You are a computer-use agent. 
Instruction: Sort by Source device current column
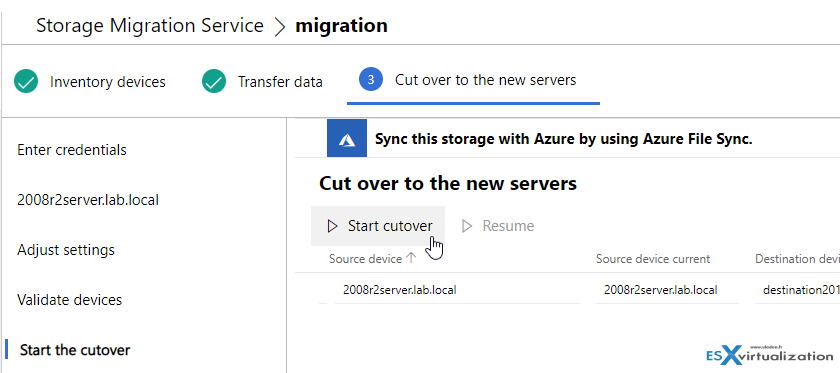(x=652, y=259)
